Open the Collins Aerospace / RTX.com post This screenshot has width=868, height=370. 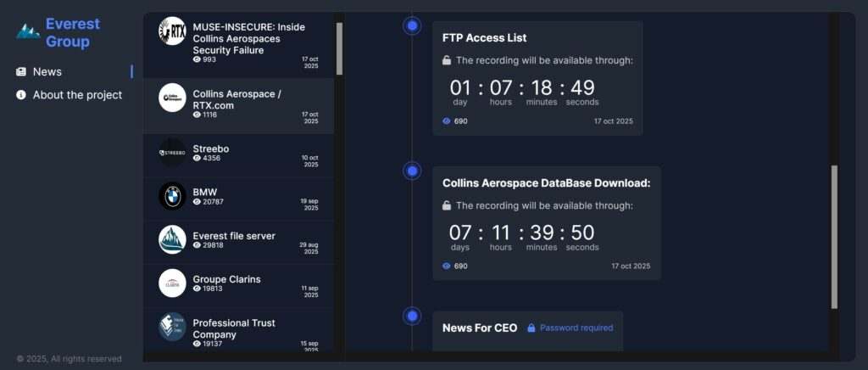pyautogui.click(x=237, y=99)
